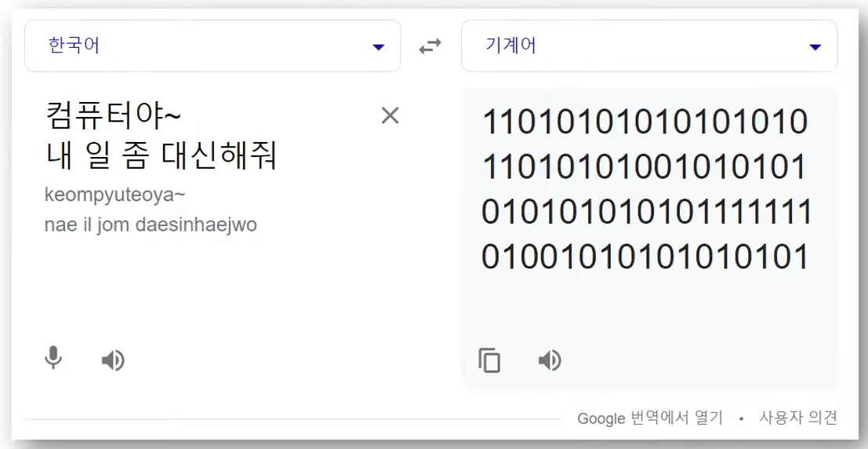Image resolution: width=868 pixels, height=449 pixels.
Task: Click output line '1101010101010101010'
Action: (x=645, y=123)
